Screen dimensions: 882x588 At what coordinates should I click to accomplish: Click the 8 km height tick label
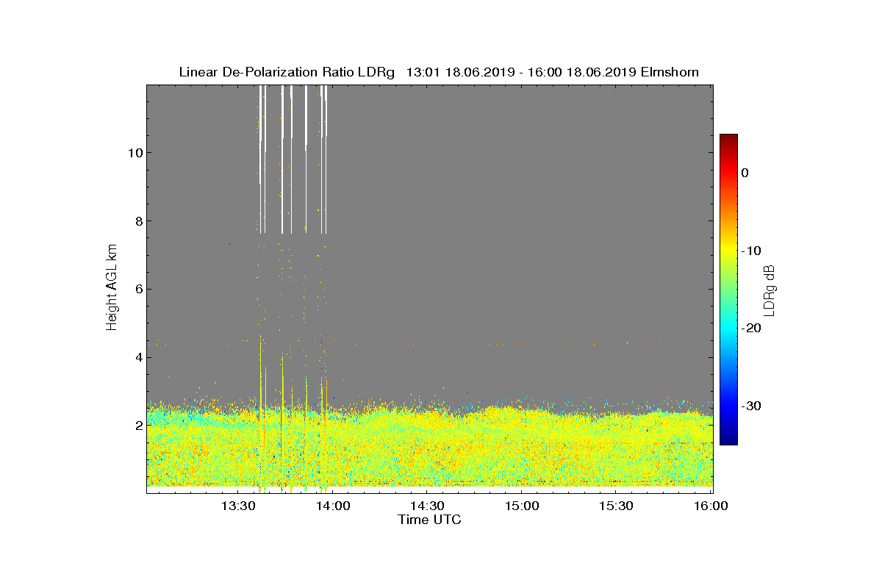pyautogui.click(x=137, y=221)
